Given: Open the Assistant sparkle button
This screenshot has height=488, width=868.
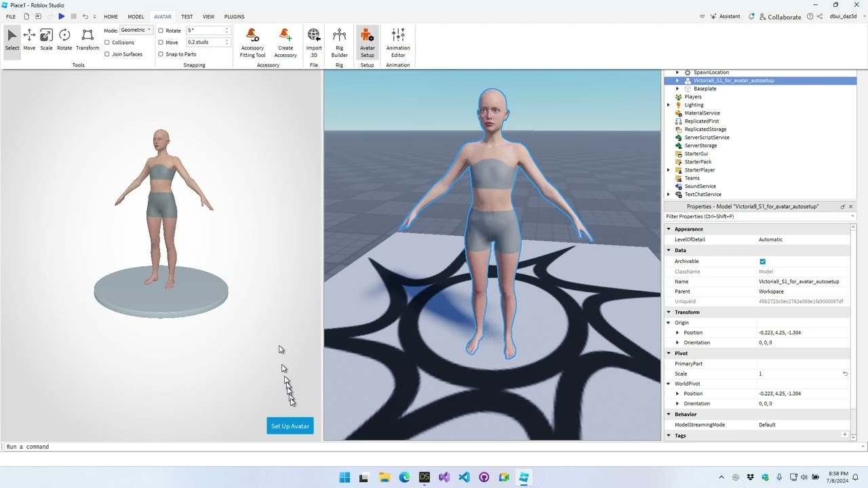Looking at the screenshot, I should [726, 16].
